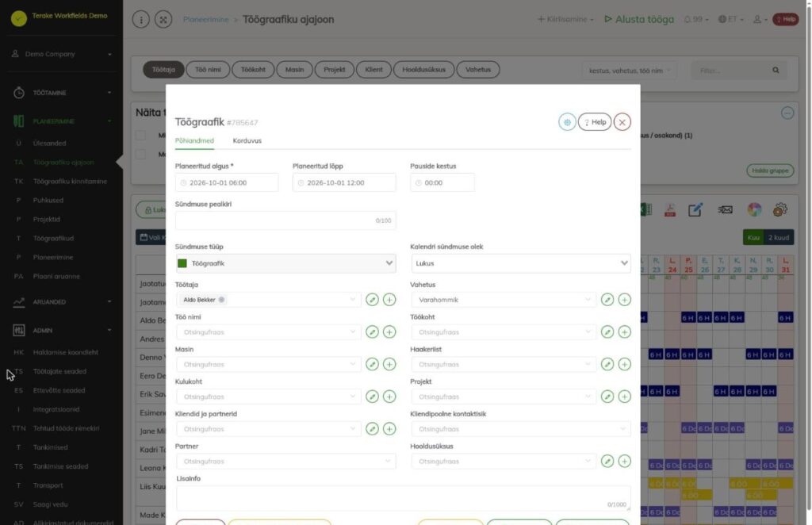Open the notifications bell icon

pyautogui.click(x=688, y=20)
